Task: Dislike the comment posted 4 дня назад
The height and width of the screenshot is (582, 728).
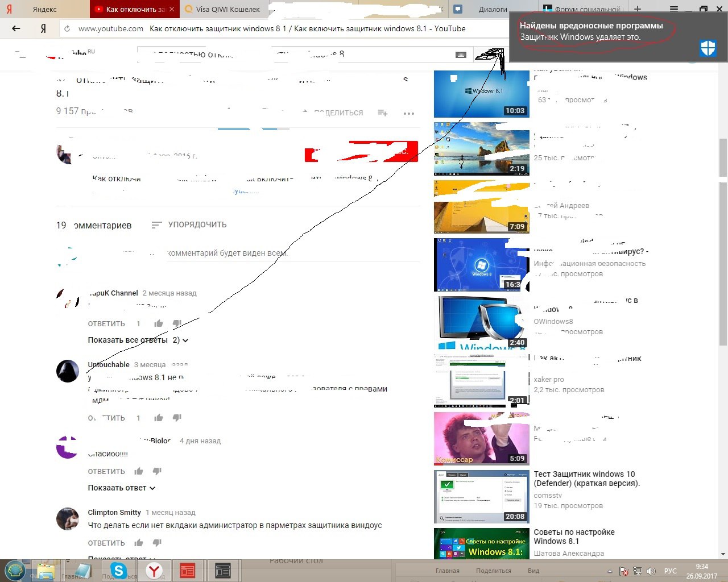Action: tap(157, 471)
